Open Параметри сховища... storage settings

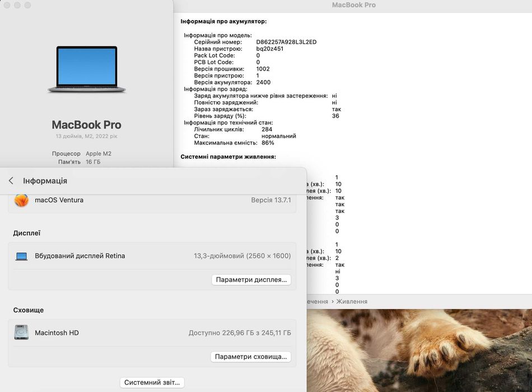[251, 357]
